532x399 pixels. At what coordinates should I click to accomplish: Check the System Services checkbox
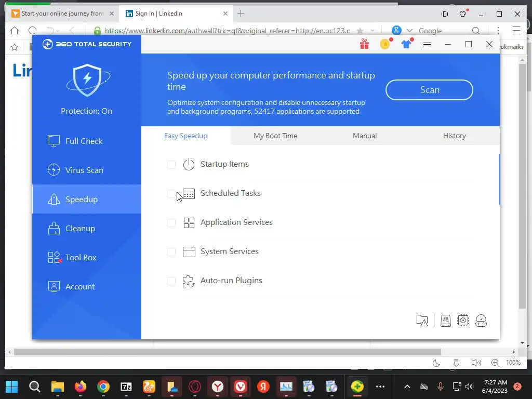pyautogui.click(x=171, y=252)
